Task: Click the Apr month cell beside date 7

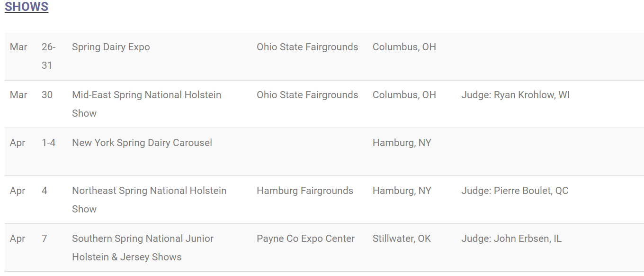Action: pos(18,239)
